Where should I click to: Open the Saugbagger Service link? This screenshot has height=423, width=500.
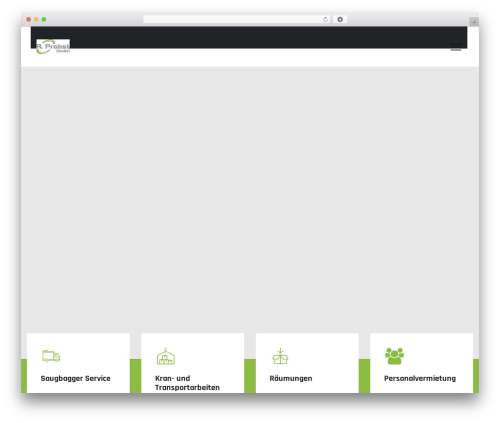(75, 378)
